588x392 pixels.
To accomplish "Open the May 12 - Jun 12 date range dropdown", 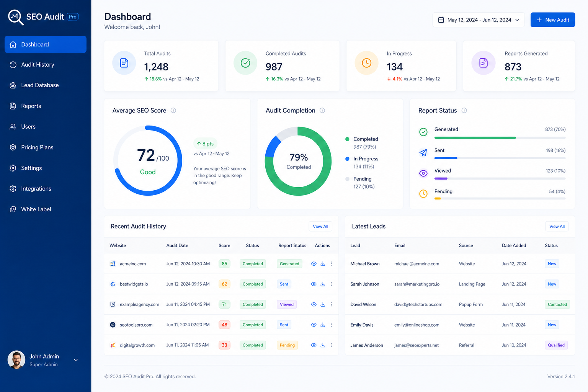I will point(479,20).
